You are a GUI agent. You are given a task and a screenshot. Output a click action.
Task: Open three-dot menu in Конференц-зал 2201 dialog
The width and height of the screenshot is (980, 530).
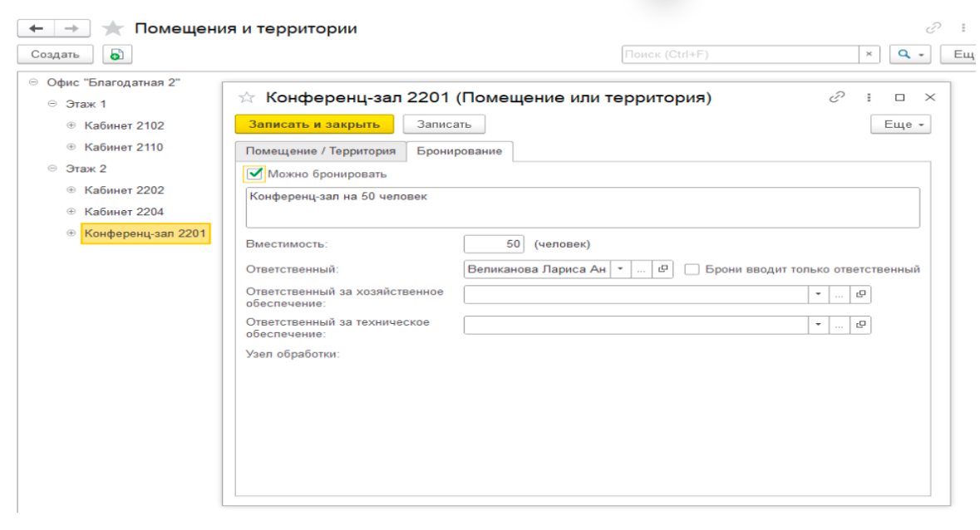pyautogui.click(x=869, y=97)
